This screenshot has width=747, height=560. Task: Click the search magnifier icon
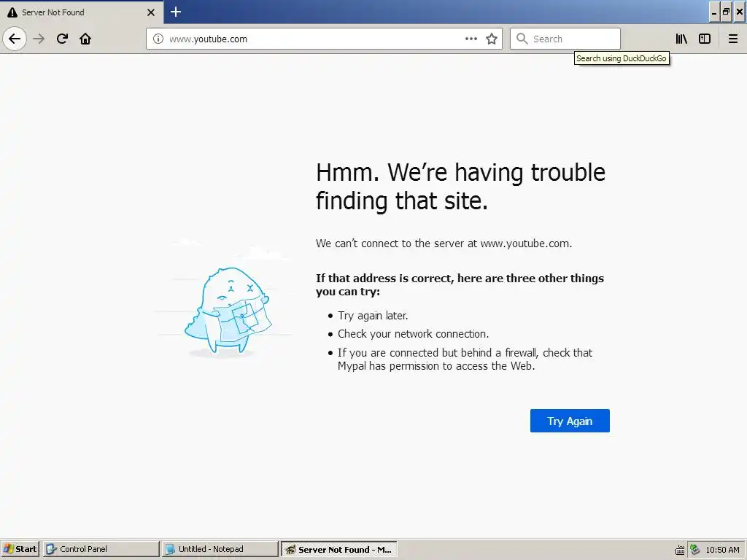[522, 39]
